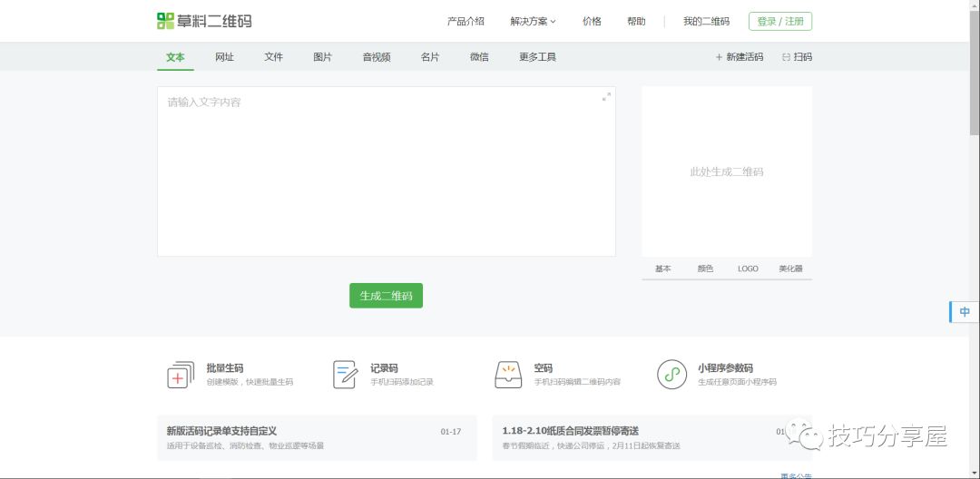The image size is (980, 479).
Task: Open the 批量生码 title link
Action: click(225, 368)
